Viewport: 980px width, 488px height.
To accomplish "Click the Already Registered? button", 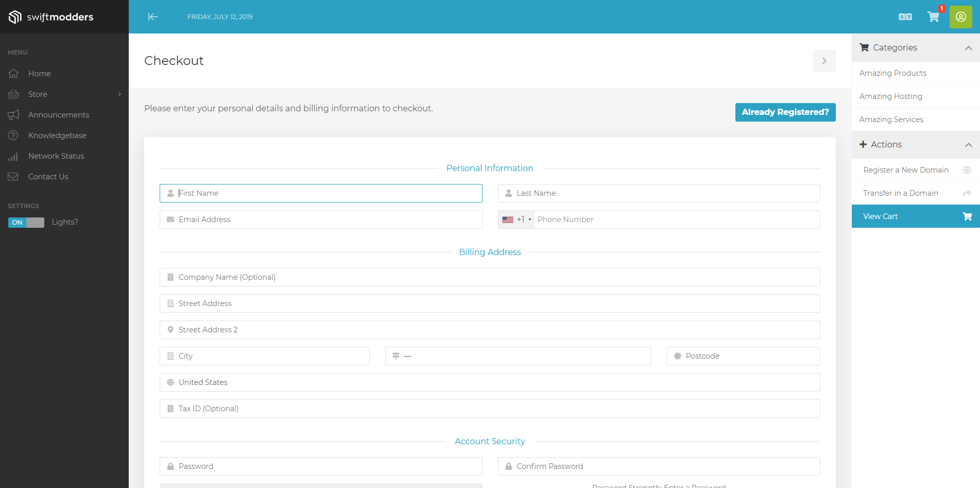I will pyautogui.click(x=785, y=112).
